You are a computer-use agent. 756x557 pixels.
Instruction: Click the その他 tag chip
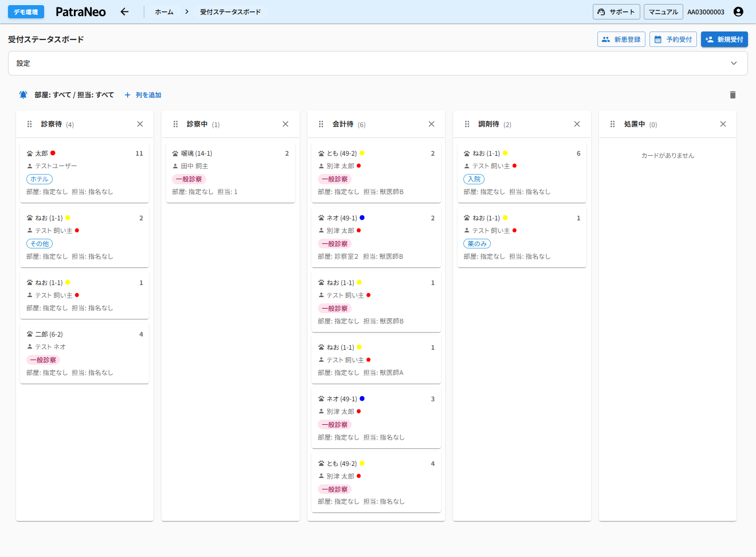tap(40, 244)
